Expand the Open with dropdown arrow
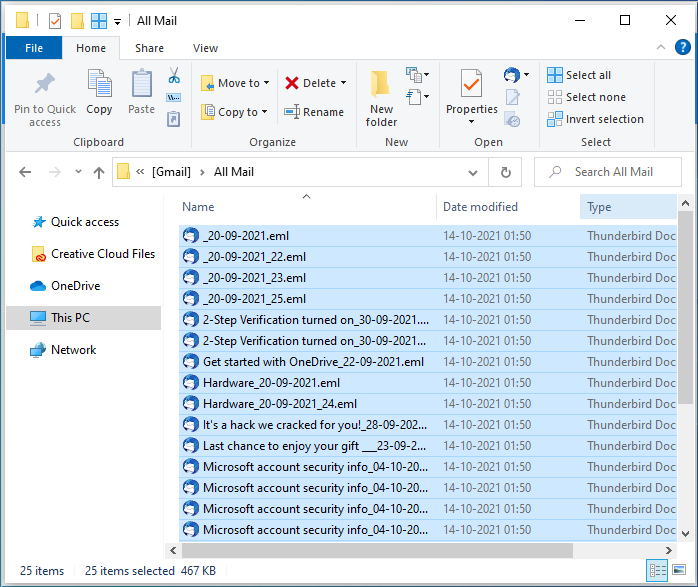Screen dimensions: 698x587 click(526, 75)
